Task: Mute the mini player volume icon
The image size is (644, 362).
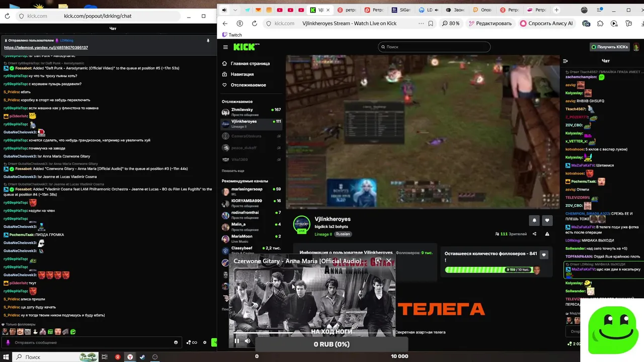Action: pos(248,341)
